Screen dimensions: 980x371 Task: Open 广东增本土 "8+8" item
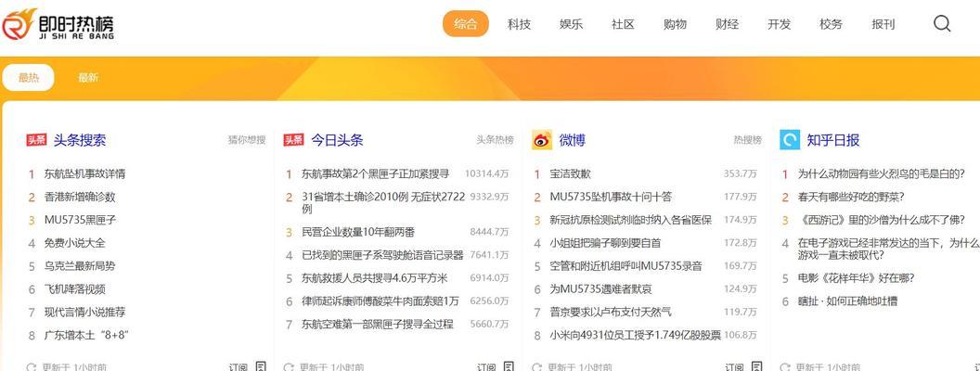pos(86,336)
